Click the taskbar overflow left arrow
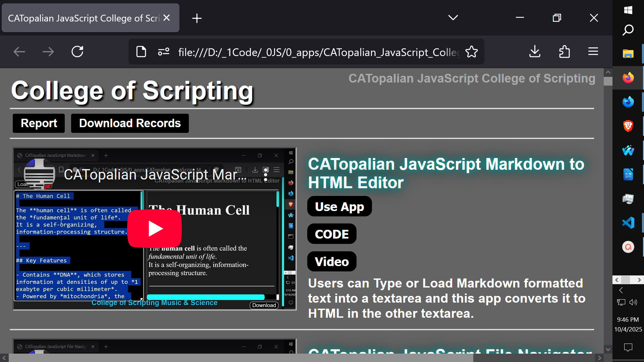The width and height of the screenshot is (644, 362). point(617,280)
